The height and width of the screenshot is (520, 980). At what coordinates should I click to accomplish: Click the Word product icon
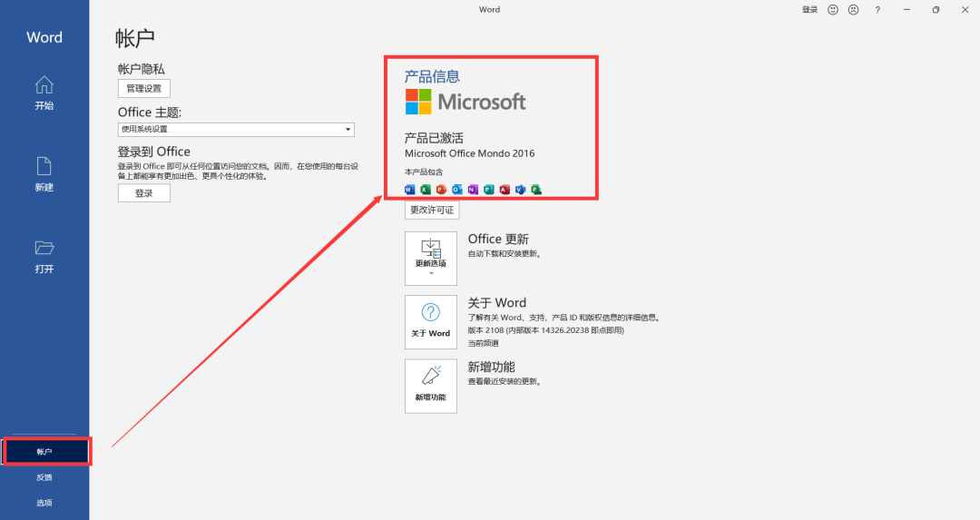pyautogui.click(x=410, y=190)
